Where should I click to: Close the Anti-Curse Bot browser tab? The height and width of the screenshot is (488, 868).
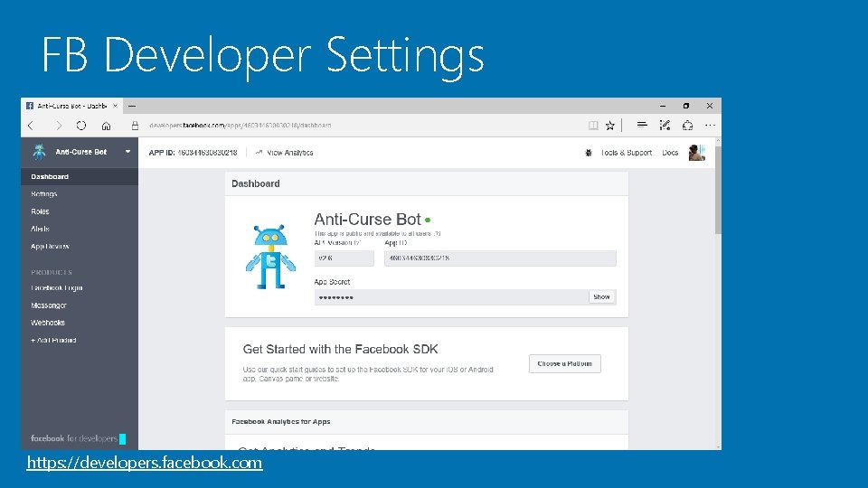click(115, 106)
